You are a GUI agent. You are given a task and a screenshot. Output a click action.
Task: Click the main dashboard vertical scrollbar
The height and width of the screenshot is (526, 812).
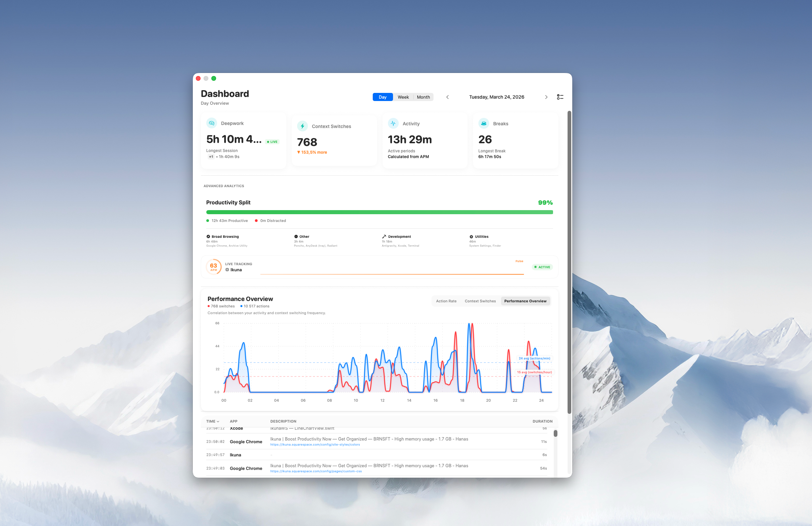tap(569, 262)
